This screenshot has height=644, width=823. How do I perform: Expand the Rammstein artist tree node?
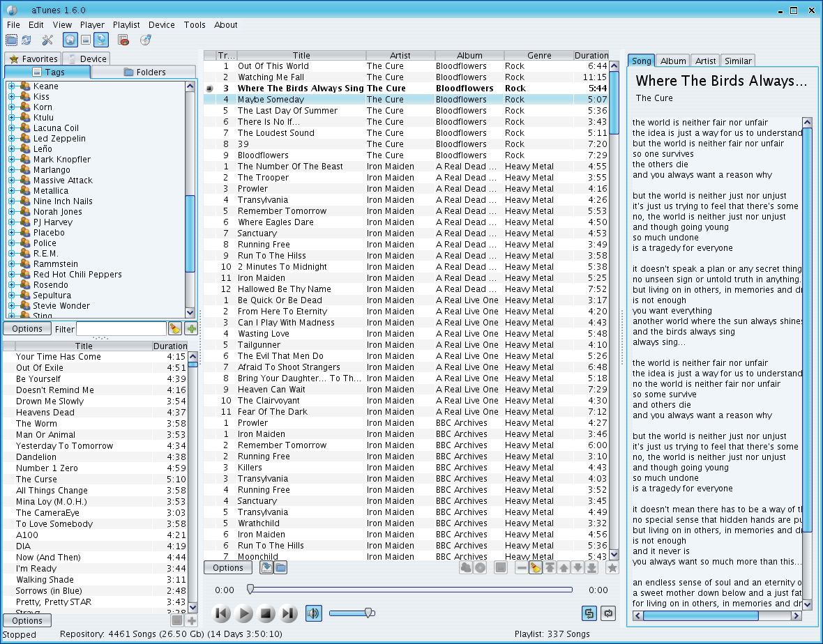(12, 264)
